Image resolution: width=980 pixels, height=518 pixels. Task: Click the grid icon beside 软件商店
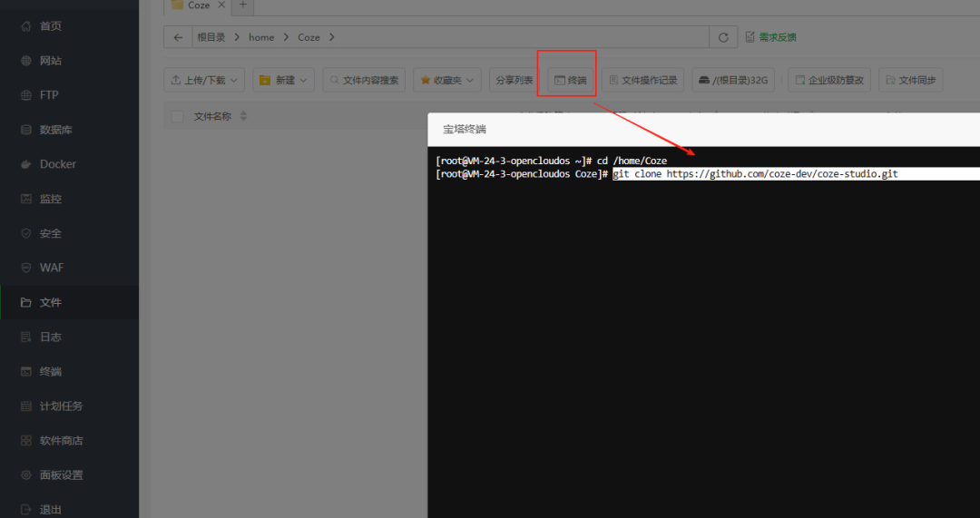[x=25, y=441]
